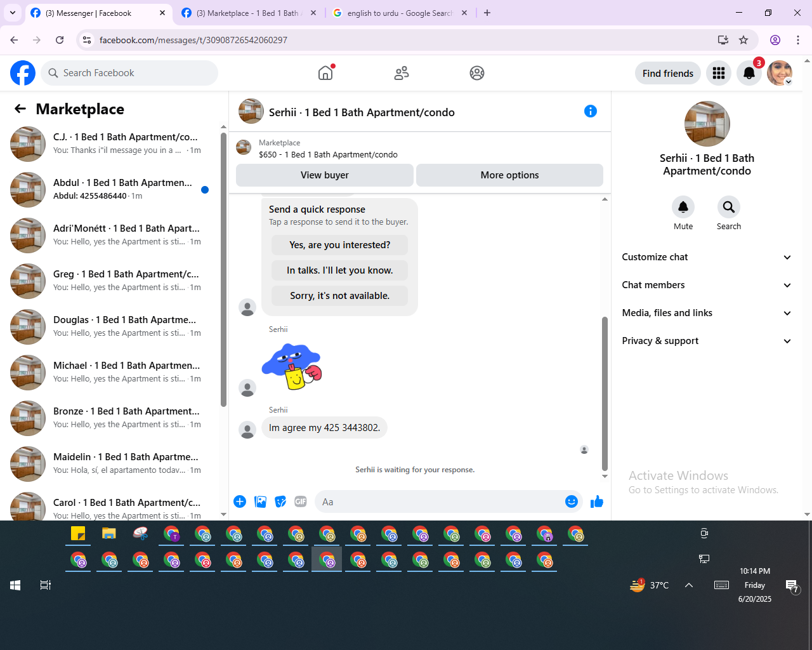Open the Serhii sticker message
The width and height of the screenshot is (812, 650).
[x=292, y=367]
